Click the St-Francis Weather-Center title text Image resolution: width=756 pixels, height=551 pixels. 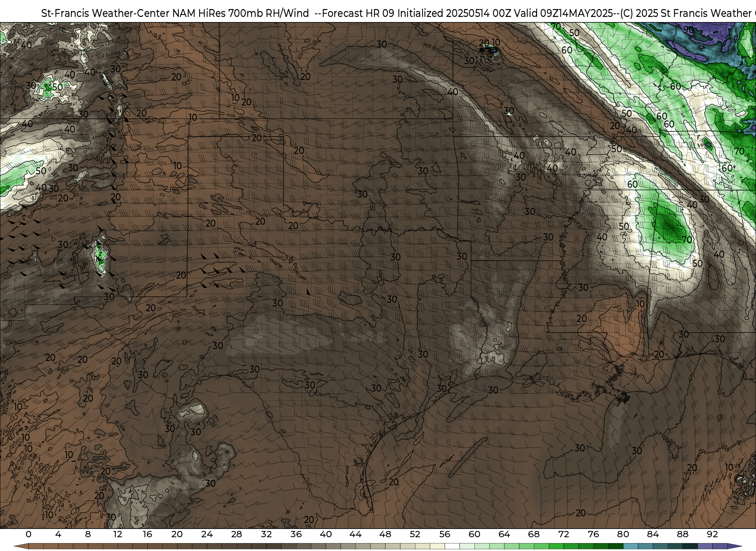[x=105, y=13]
